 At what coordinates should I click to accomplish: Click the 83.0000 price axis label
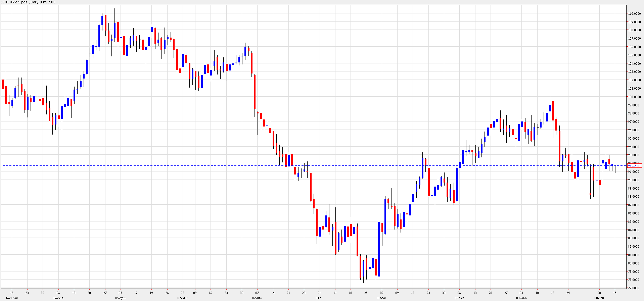[x=634, y=238]
